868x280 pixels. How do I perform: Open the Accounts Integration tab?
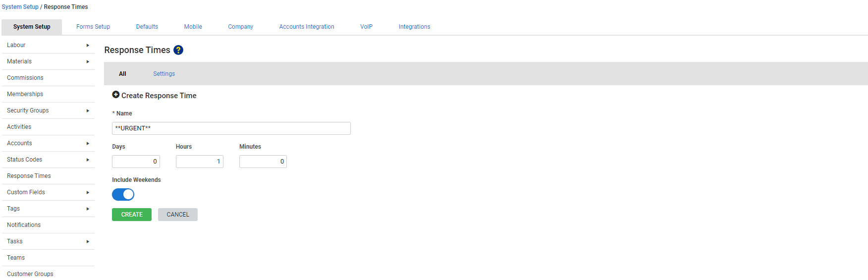tap(306, 27)
